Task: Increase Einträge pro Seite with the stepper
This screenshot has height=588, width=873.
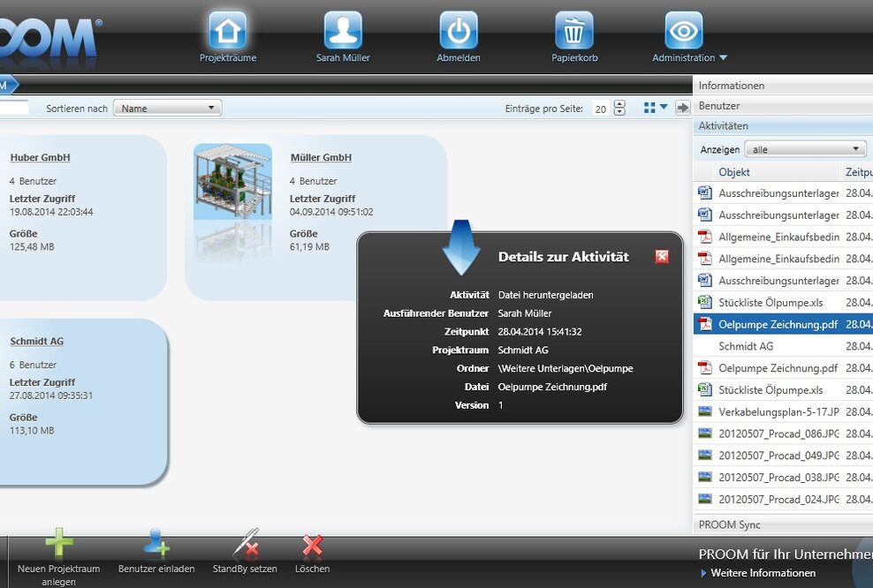Action: pos(619,102)
